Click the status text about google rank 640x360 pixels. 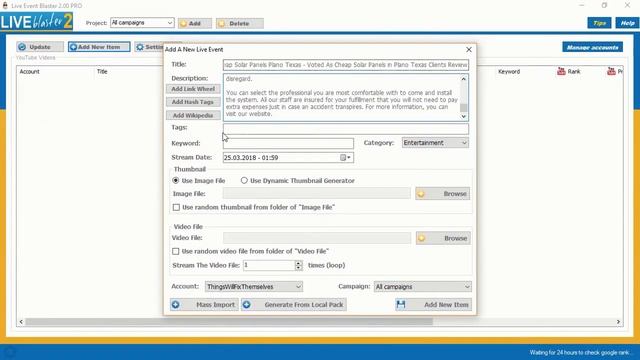580,353
